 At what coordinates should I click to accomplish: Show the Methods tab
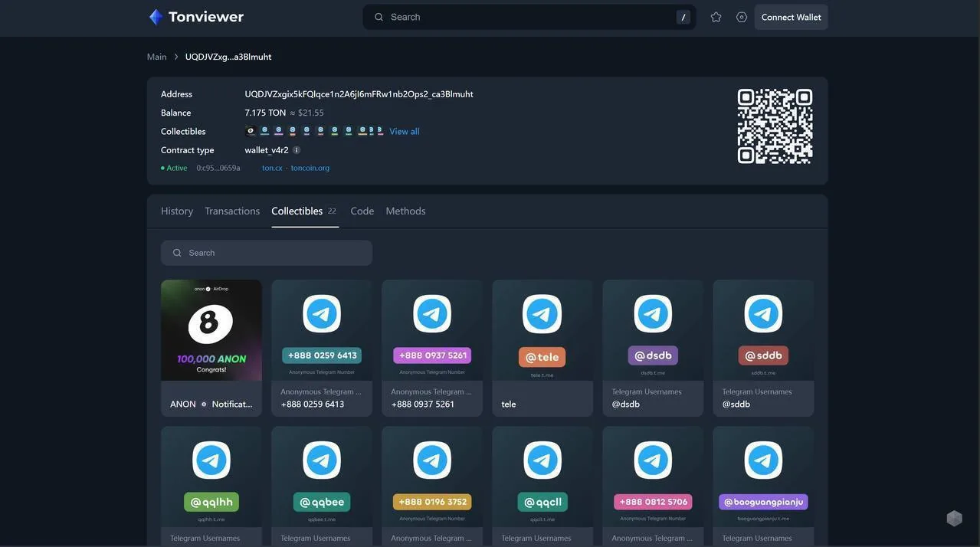point(405,211)
